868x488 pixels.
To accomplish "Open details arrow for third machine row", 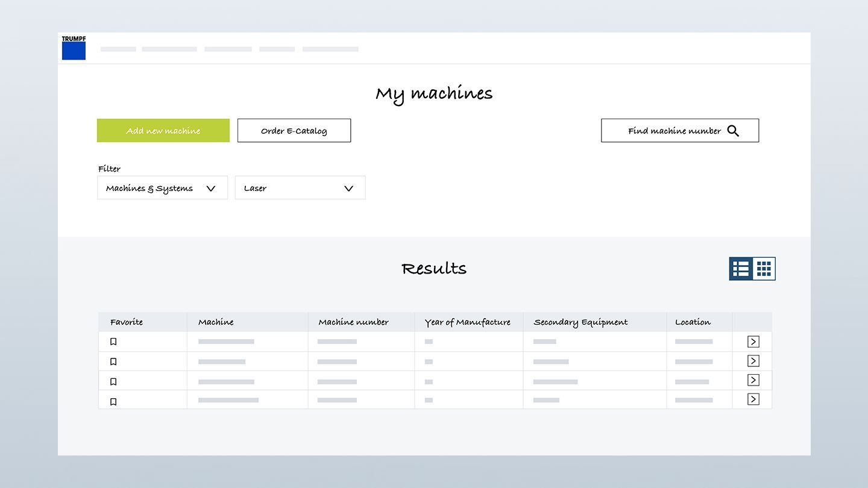I will 753,380.
